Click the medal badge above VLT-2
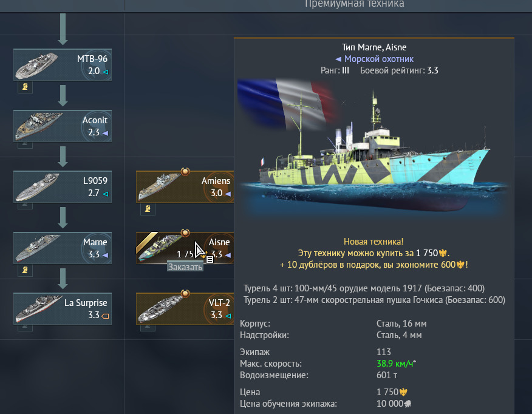 coord(185,294)
